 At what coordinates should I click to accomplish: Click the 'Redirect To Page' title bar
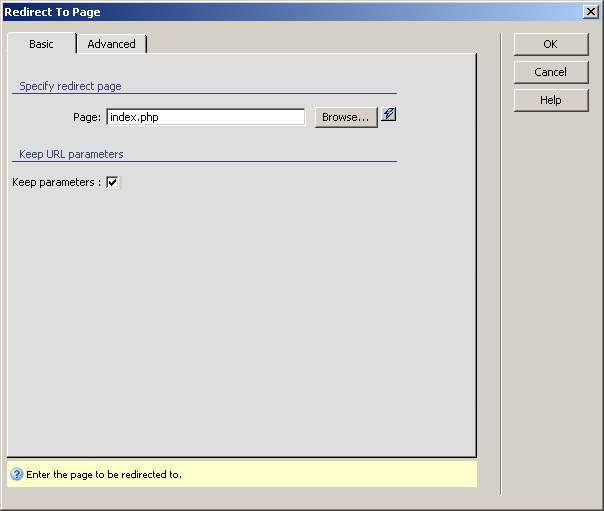point(250,12)
